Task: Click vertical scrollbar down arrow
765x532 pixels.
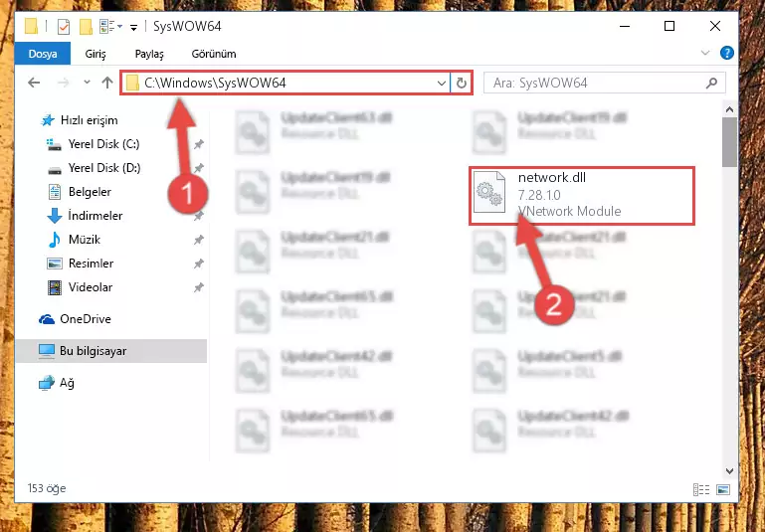Action: [729, 471]
